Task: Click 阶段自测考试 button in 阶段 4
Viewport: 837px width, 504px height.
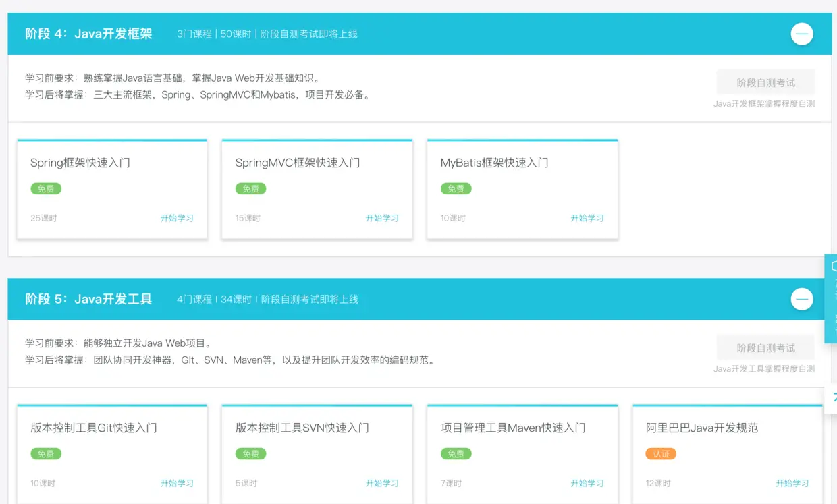Action: pos(765,82)
